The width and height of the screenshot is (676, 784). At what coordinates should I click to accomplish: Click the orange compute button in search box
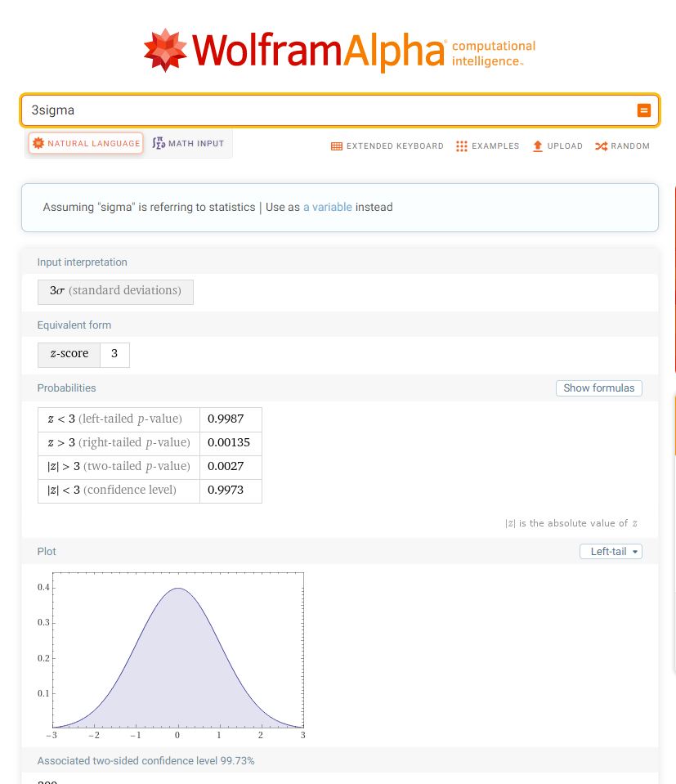tap(643, 110)
